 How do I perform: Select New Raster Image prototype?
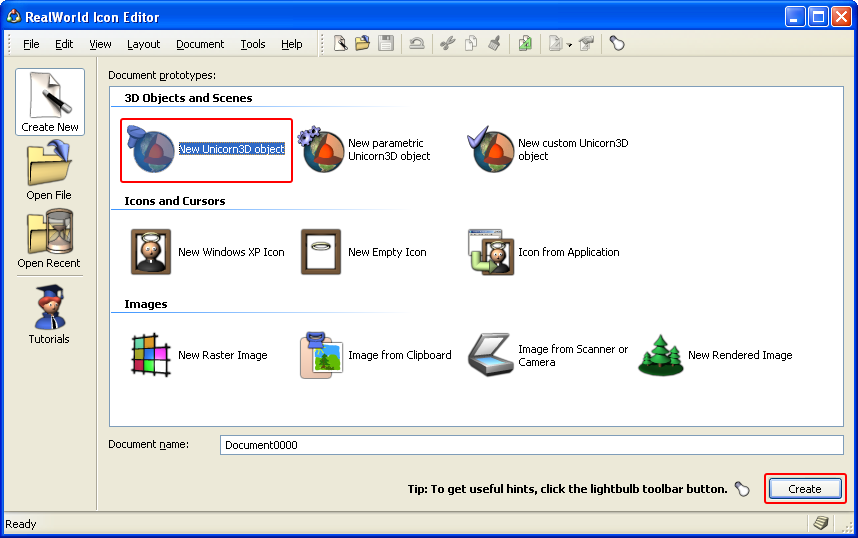pos(199,355)
